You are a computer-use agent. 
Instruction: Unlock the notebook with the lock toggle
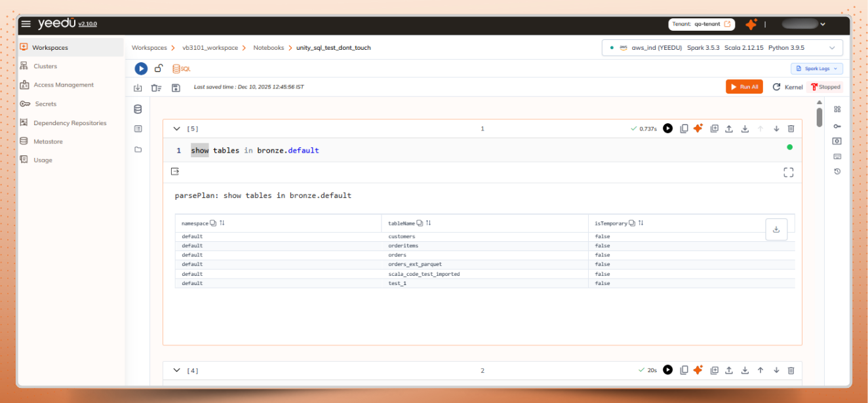point(159,68)
